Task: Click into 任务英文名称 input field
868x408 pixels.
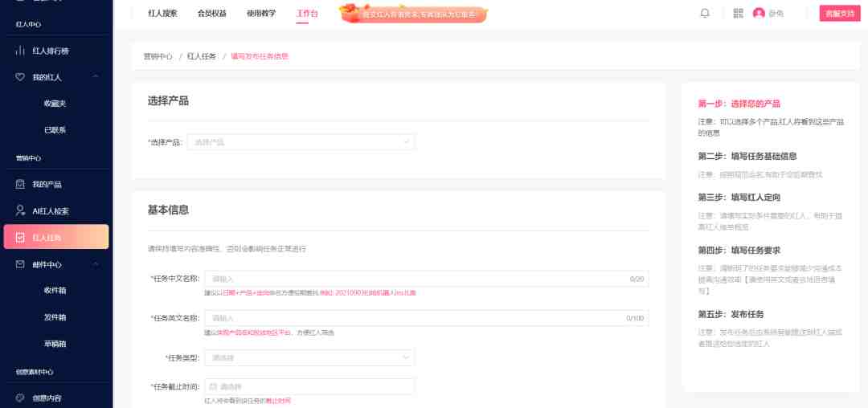Action: 427,318
